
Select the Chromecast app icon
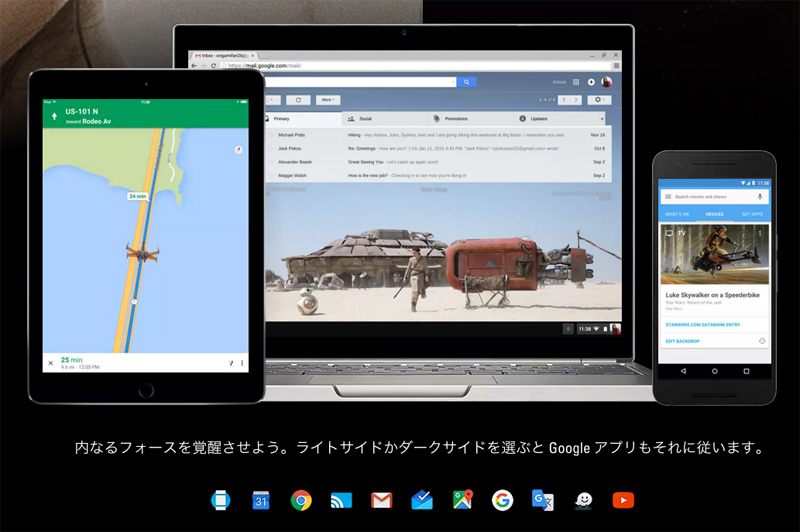click(x=341, y=500)
